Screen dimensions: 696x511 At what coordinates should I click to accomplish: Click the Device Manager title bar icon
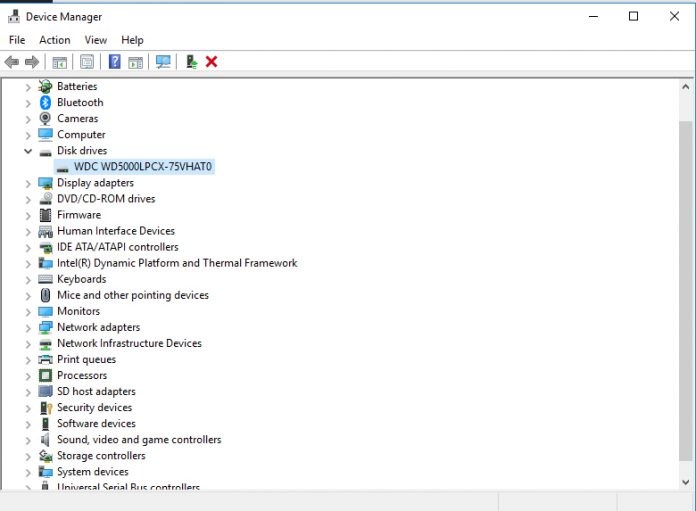(x=14, y=16)
